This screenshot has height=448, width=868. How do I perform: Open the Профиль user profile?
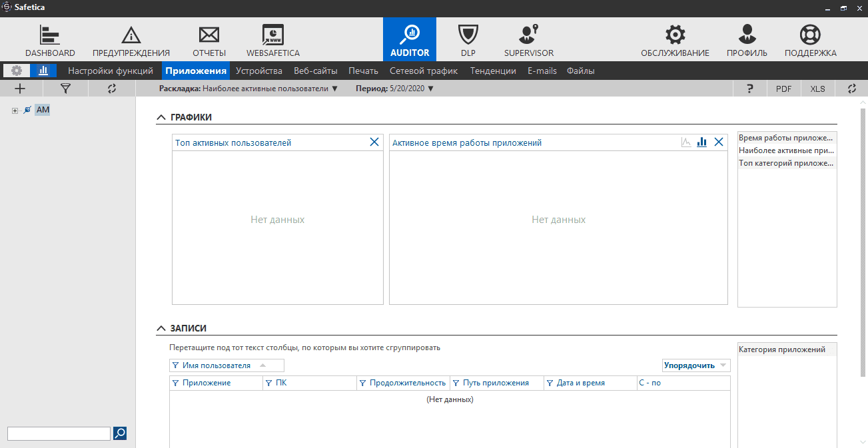747,41
